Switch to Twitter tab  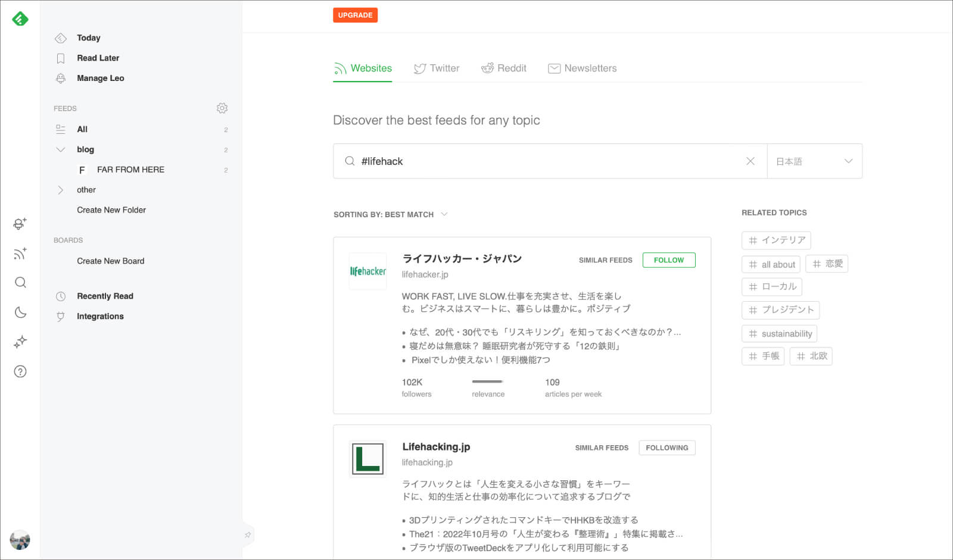click(437, 68)
